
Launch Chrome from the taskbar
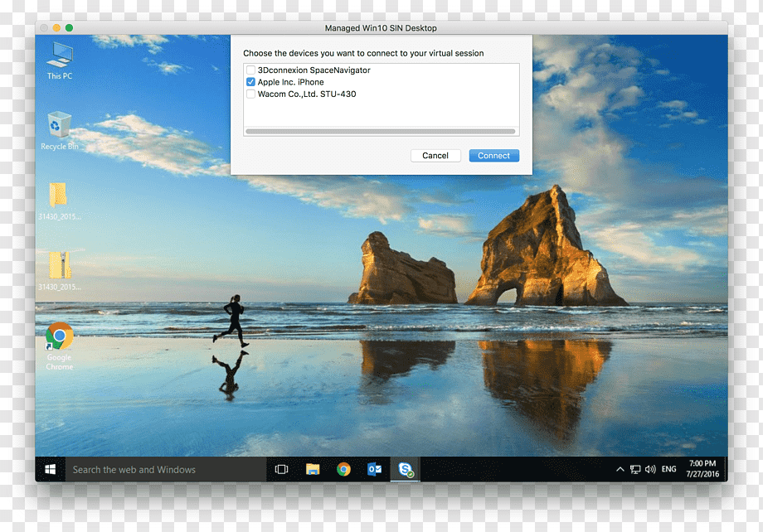[343, 469]
